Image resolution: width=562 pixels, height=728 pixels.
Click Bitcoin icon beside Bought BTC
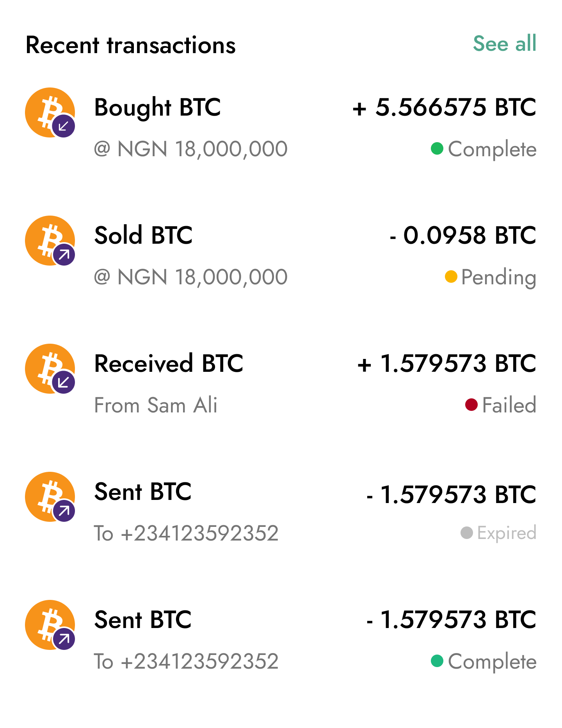click(50, 112)
